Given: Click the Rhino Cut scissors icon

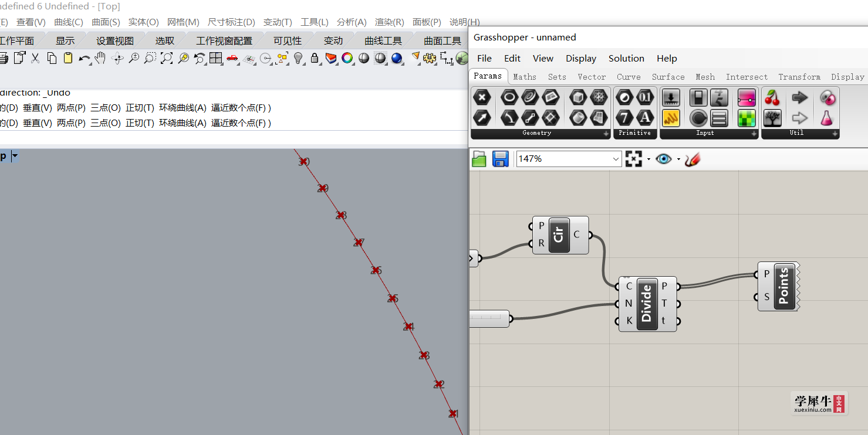Looking at the screenshot, I should (x=35, y=57).
